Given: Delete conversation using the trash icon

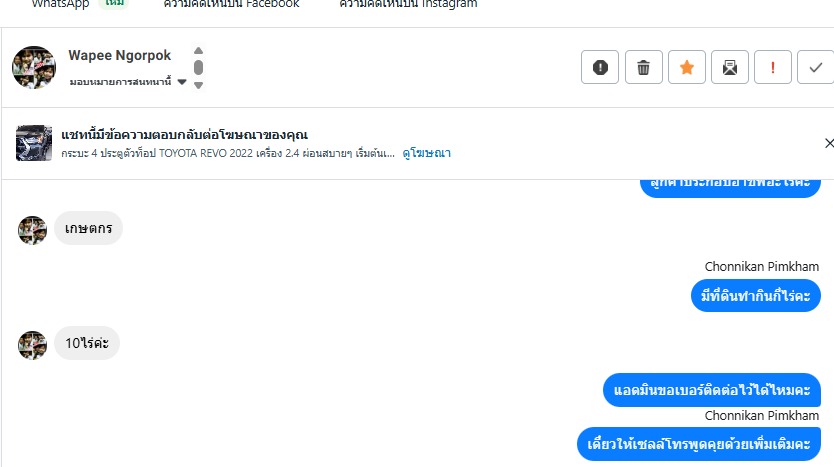Looking at the screenshot, I should 644,67.
